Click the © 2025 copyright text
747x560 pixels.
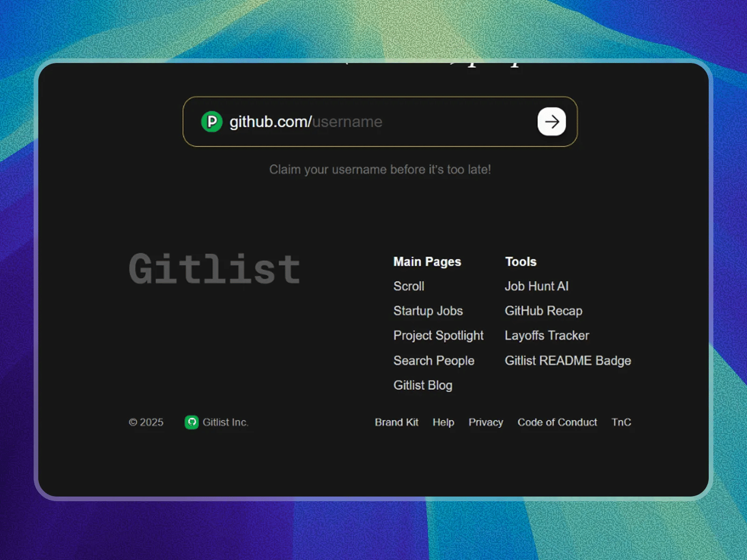146,422
